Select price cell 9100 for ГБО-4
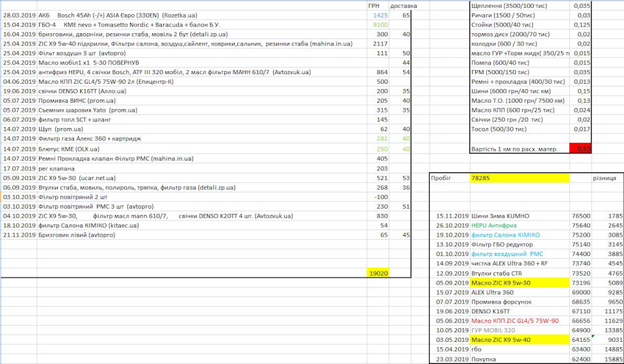Image resolution: width=624 pixels, height=364 pixels. coord(378,25)
